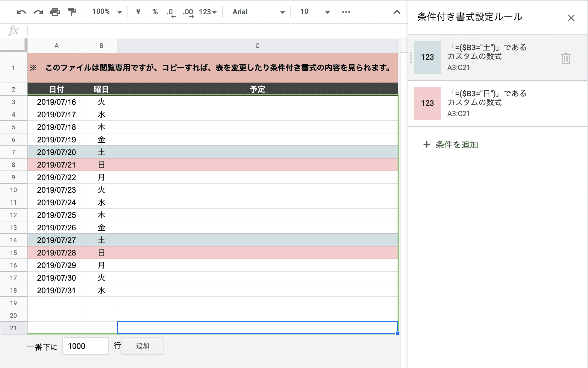
Task: Select column A header
Action: [57, 46]
